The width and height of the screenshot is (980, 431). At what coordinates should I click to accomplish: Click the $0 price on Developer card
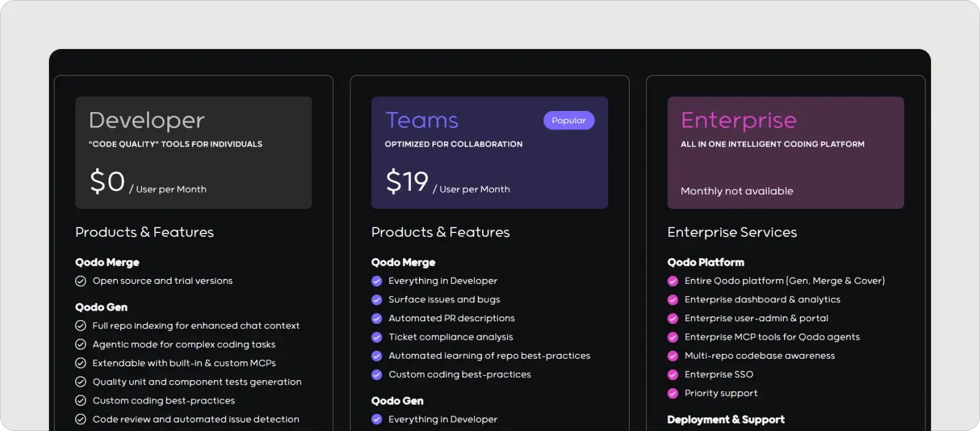(107, 181)
